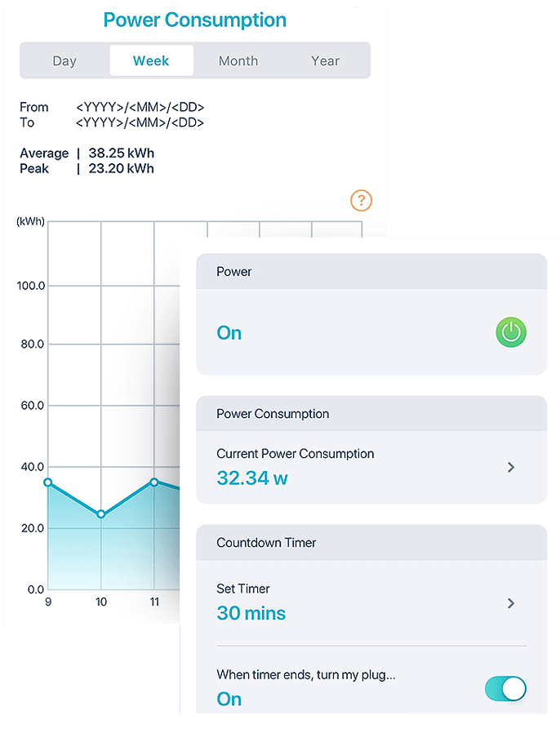Click the orange help question mark icon

point(361,200)
